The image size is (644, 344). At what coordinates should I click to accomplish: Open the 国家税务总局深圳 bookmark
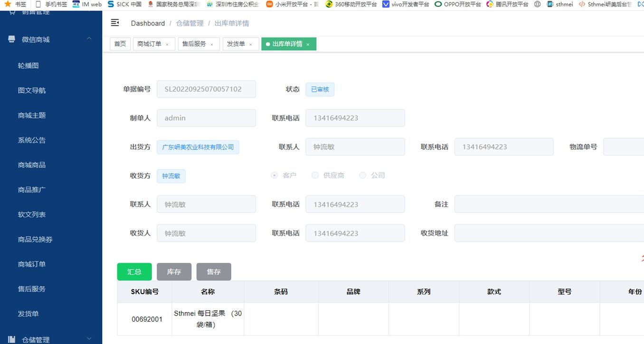[174, 4]
